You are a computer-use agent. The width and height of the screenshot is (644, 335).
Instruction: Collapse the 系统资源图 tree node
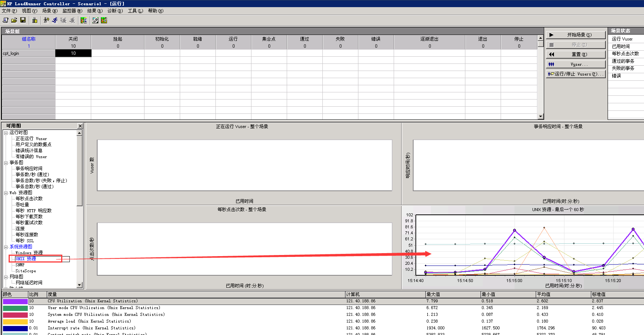click(x=6, y=247)
